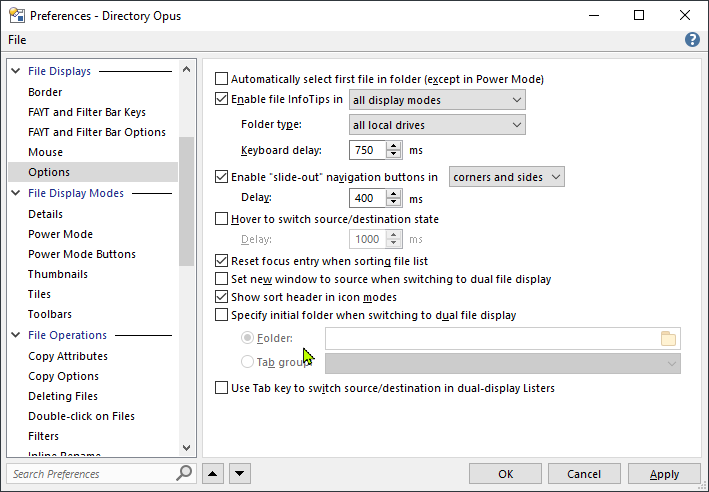The image size is (709, 492).
Task: Open the Folder type 'all local drives' dropdown
Action: click(x=437, y=125)
